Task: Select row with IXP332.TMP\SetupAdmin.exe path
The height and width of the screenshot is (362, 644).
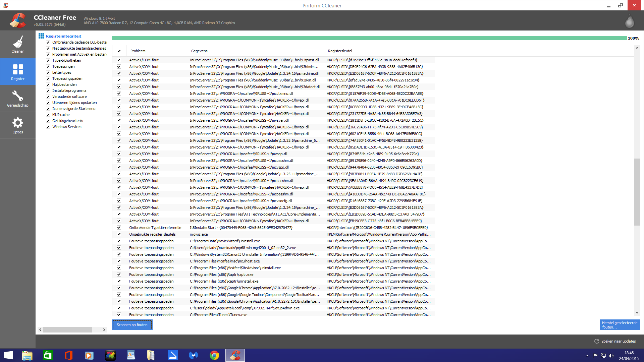Action: [x=273, y=308]
